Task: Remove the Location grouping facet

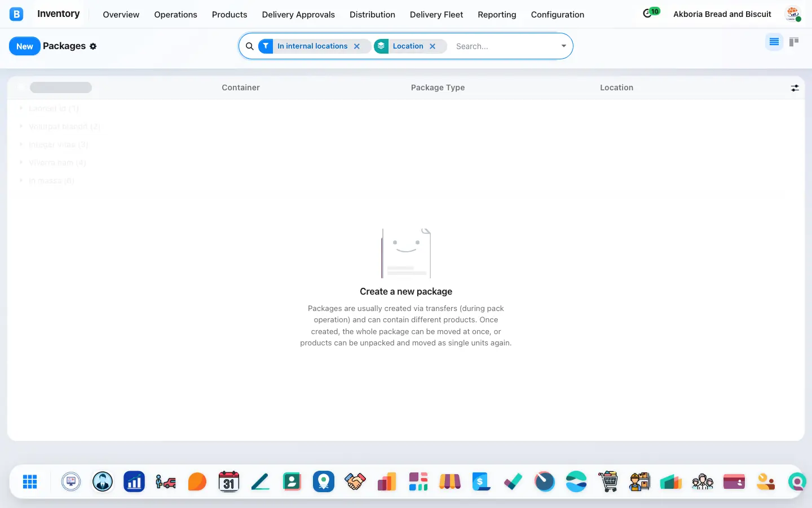Action: (x=433, y=46)
